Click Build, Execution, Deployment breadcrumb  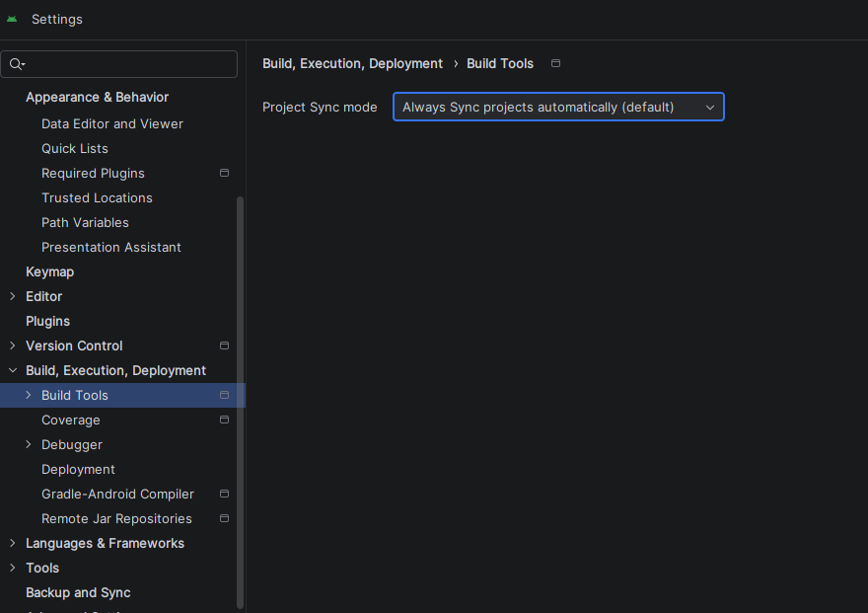click(353, 64)
